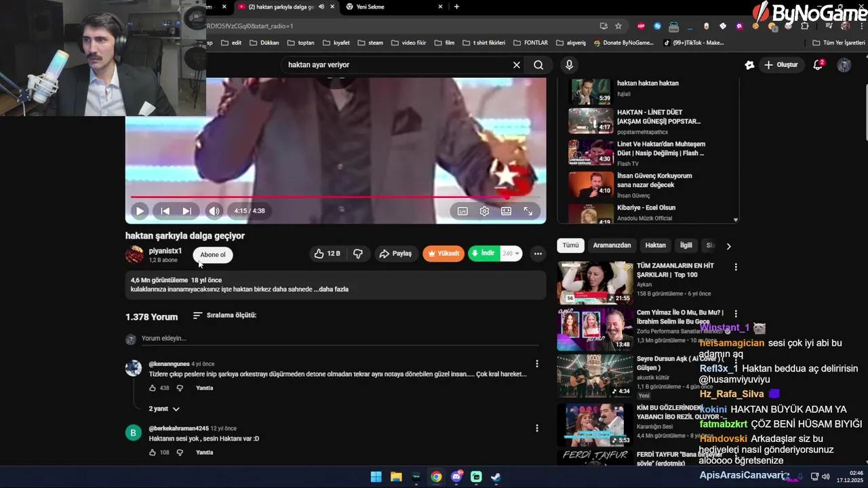Open a new browser tab
Screen dimensions: 868x488
click(456, 7)
